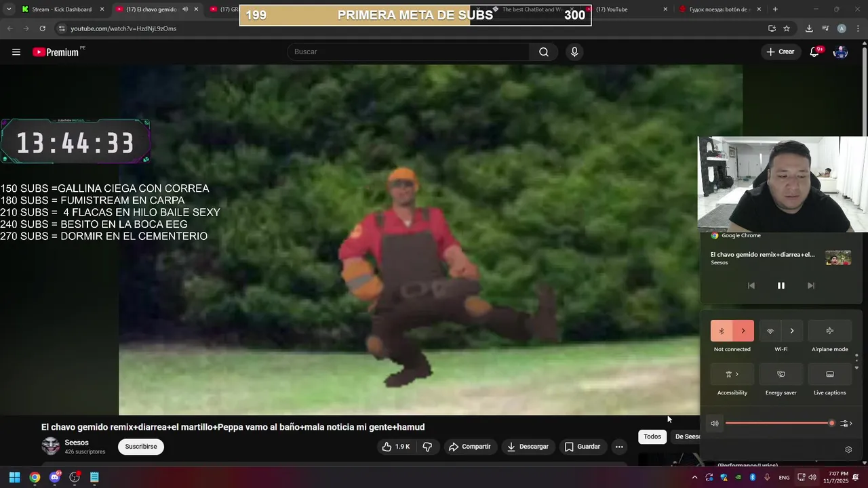
Task: Toggle Airplane mode tile
Action: pos(830,331)
